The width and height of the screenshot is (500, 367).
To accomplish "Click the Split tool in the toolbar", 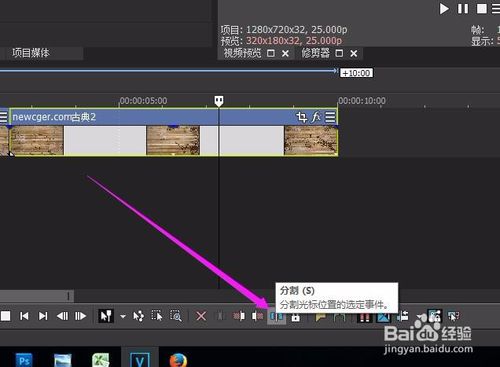I will pyautogui.click(x=276, y=316).
